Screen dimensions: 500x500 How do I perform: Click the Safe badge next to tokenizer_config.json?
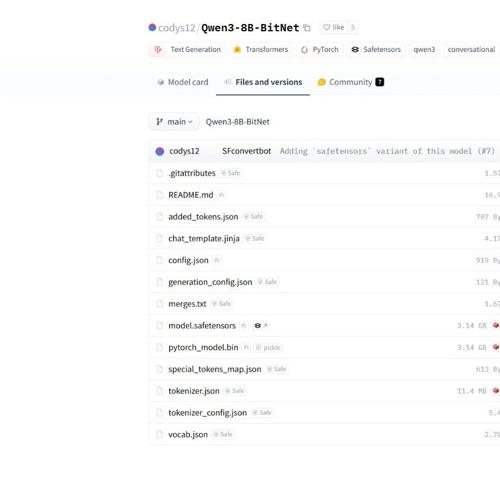click(262, 413)
